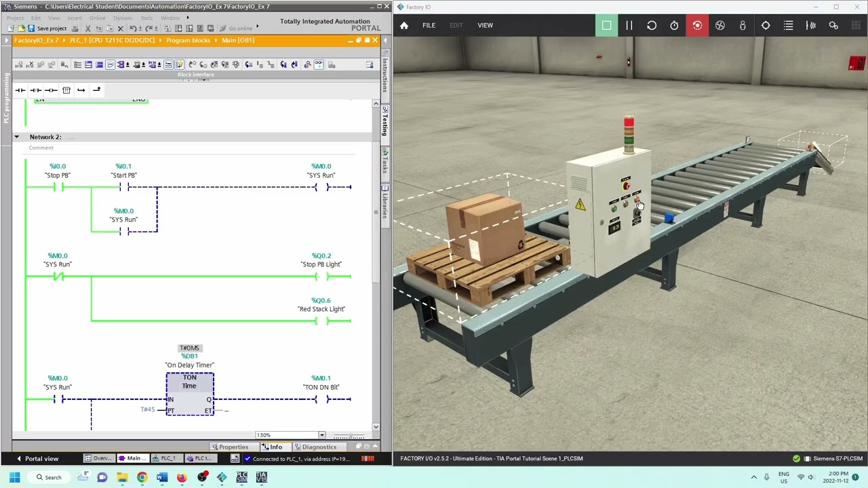The image size is (868, 488).
Task: Expand the project tree with left orange arrow
Action: click(x=6, y=41)
